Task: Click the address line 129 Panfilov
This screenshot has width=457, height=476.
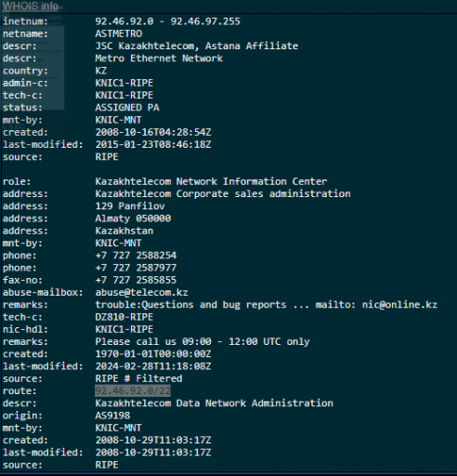Action: pyautogui.click(x=130, y=206)
